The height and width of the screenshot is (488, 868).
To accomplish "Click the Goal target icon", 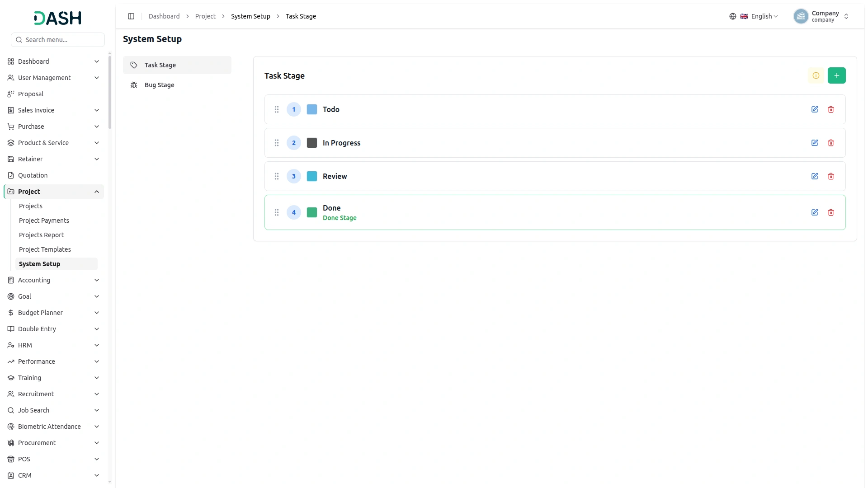I will 11,296.
